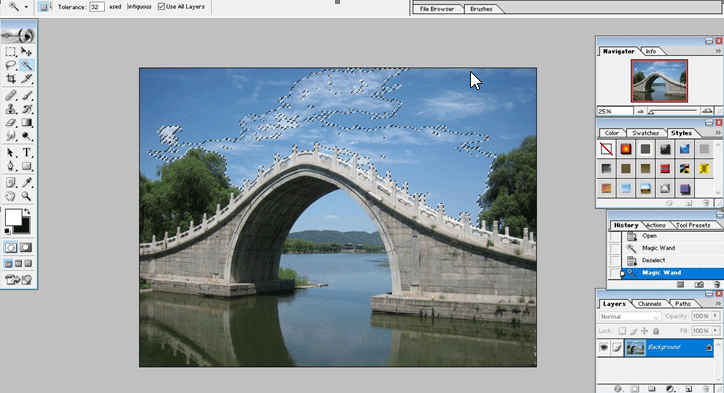724x393 pixels.
Task: Switch to Standard edit mode
Action: pos(11,248)
